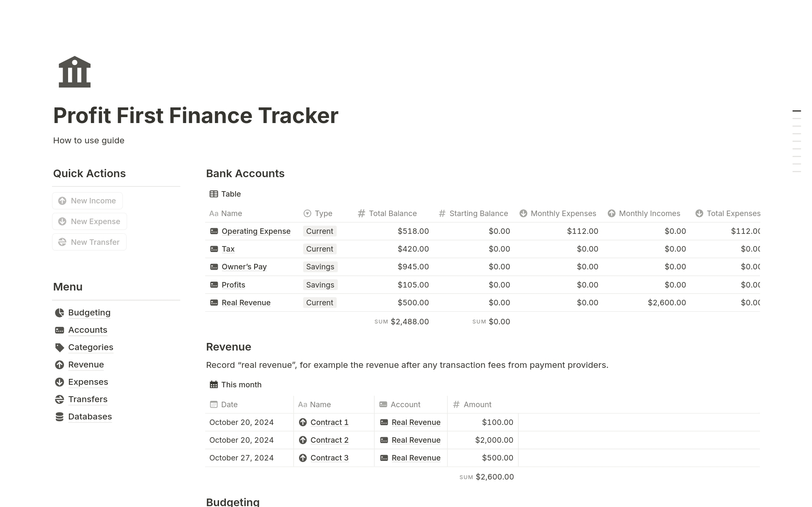Click the down-arrow icon beside Expenses menu

click(60, 382)
